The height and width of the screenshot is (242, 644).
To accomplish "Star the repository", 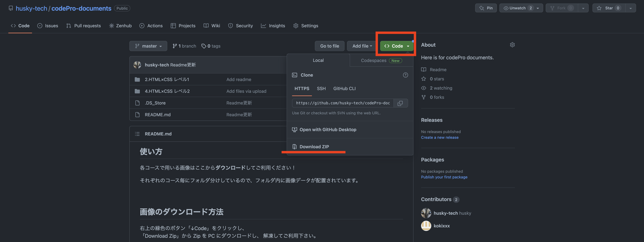I will pyautogui.click(x=609, y=8).
